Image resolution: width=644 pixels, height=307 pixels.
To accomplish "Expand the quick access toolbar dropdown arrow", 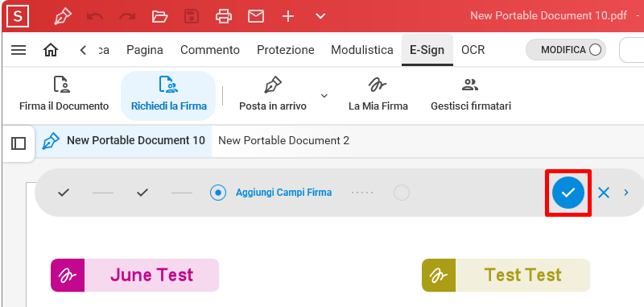I will pyautogui.click(x=320, y=16).
